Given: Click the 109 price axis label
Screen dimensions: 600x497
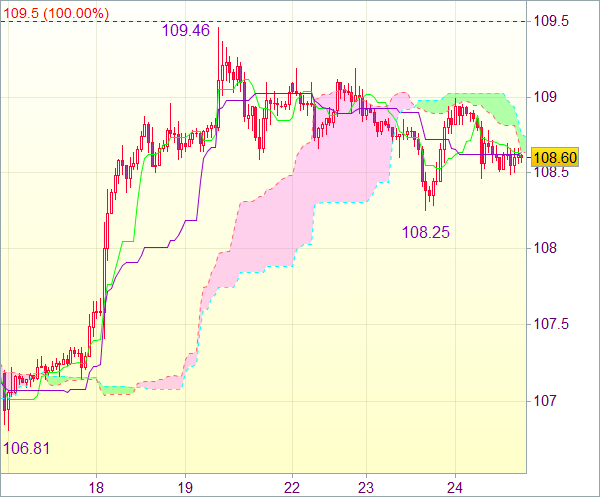Looking at the screenshot, I should tap(545, 97).
